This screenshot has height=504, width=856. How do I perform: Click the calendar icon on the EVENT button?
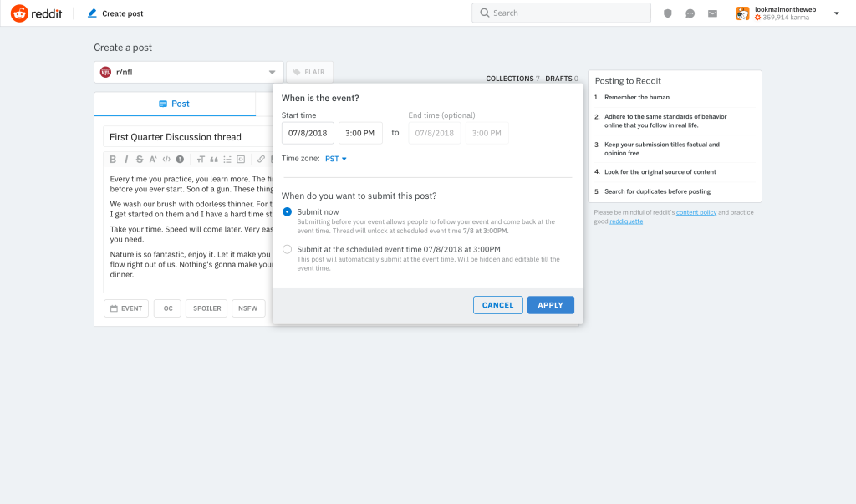tap(114, 308)
